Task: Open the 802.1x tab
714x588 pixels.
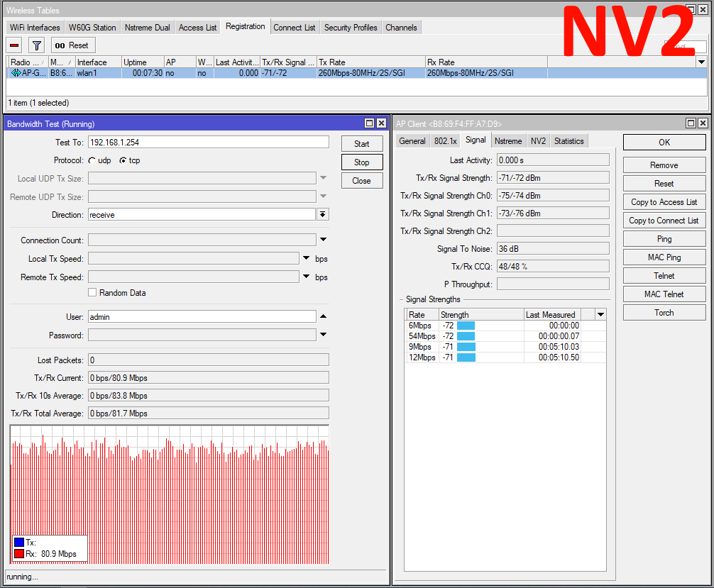Action: click(445, 141)
